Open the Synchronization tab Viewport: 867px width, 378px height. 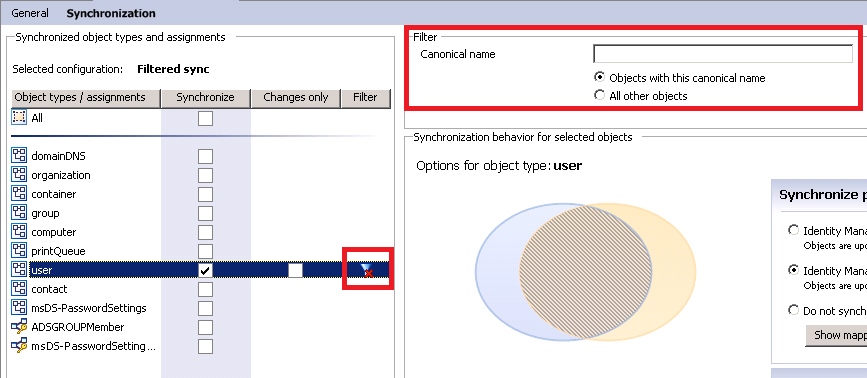pos(111,13)
